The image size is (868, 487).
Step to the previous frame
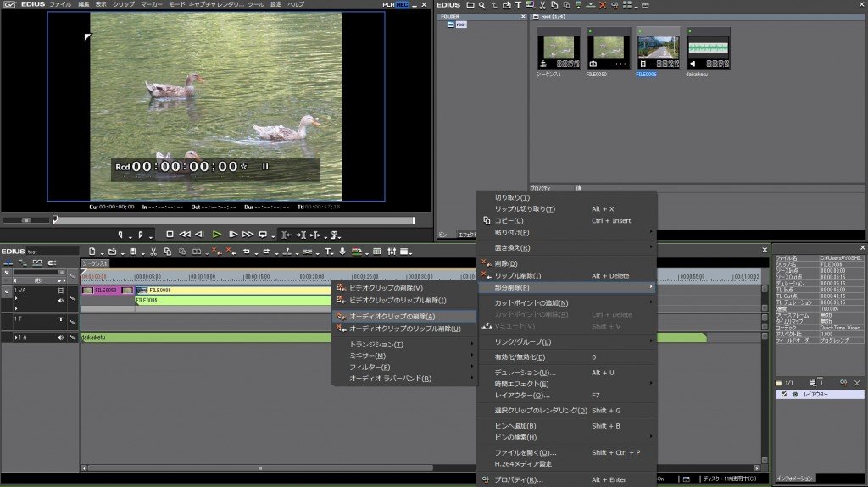pyautogui.click(x=200, y=235)
